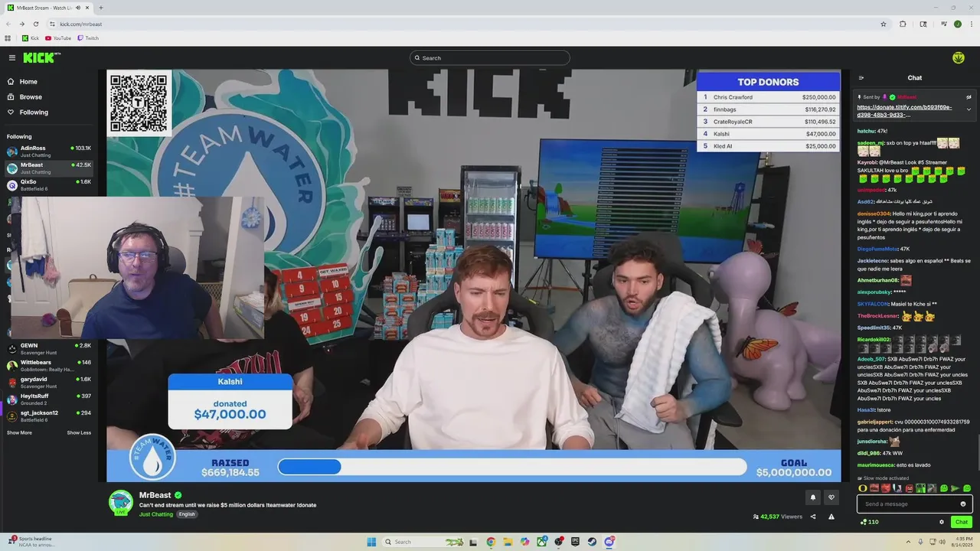
Task: Click the MrBeast streamer name below the video
Action: coord(155,495)
